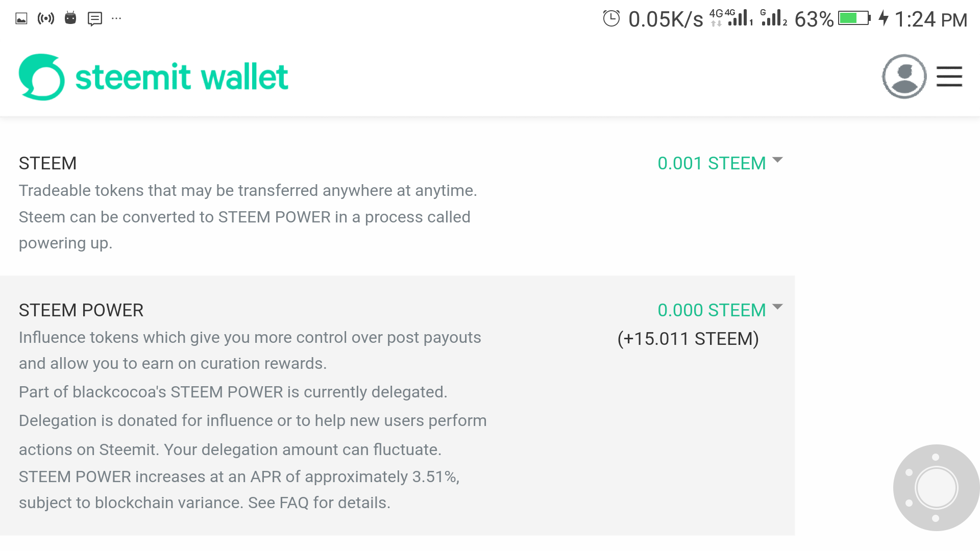980x551 pixels.
Task: Tap the hotspot broadcast notification icon
Action: pyautogui.click(x=46, y=19)
